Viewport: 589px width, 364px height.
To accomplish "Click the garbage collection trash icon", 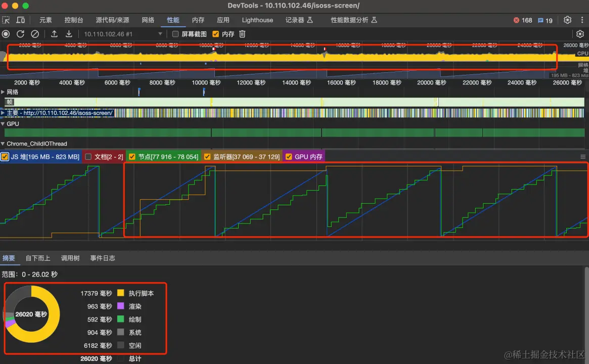I will (242, 34).
